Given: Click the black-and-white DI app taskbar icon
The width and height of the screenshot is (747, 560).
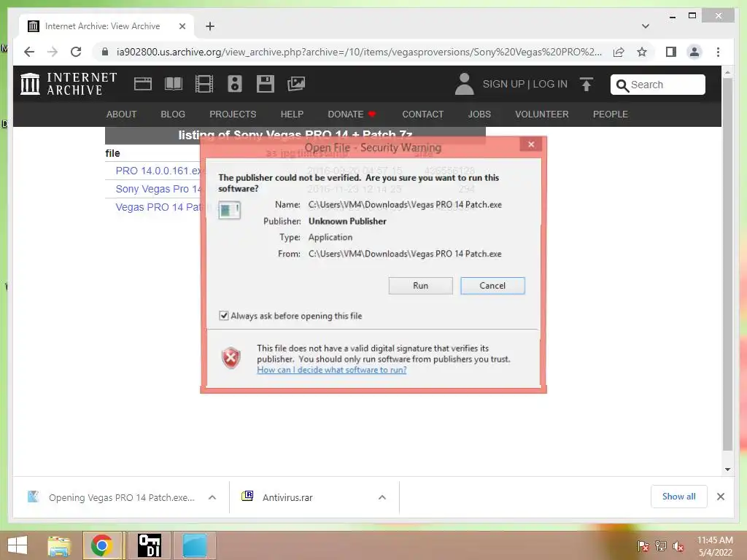Looking at the screenshot, I should (x=150, y=545).
